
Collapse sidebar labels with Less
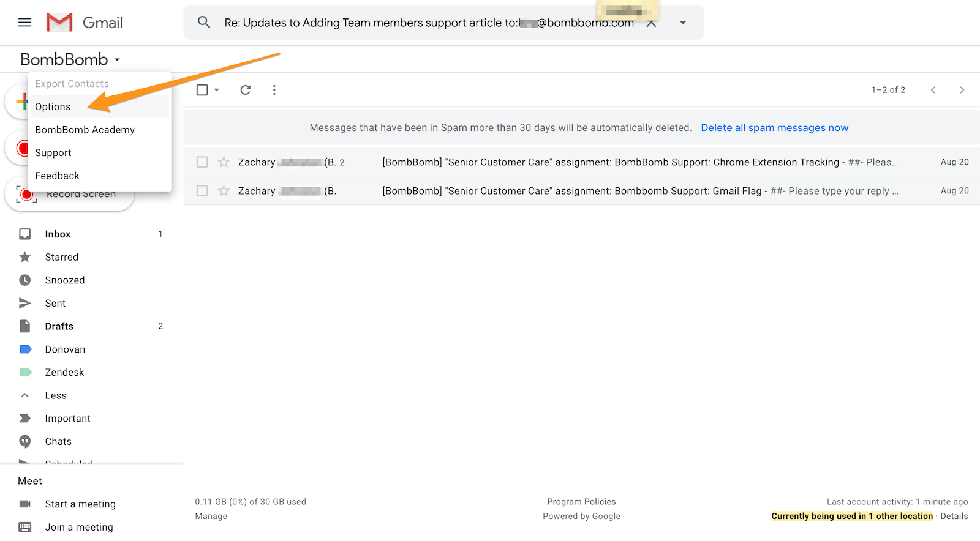56,395
